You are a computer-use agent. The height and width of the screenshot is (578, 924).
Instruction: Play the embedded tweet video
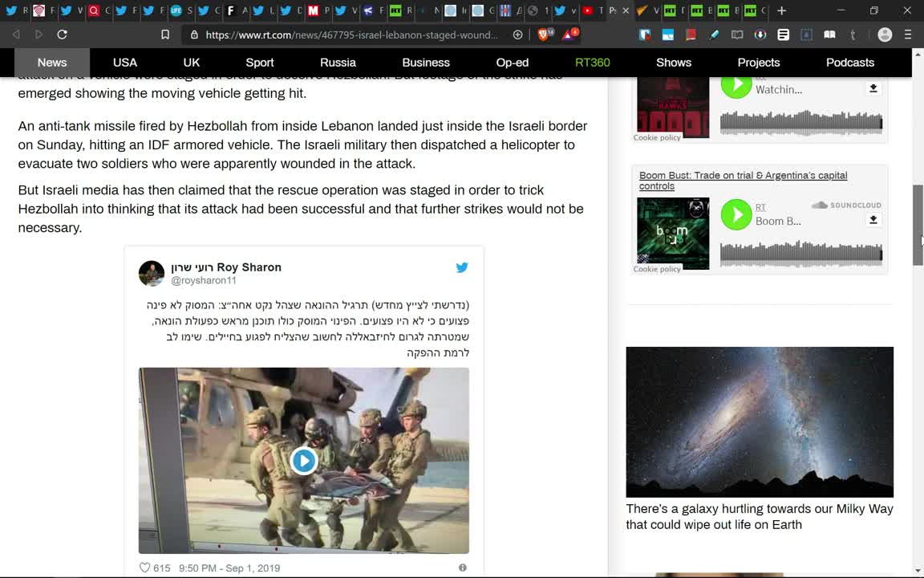[x=303, y=461]
